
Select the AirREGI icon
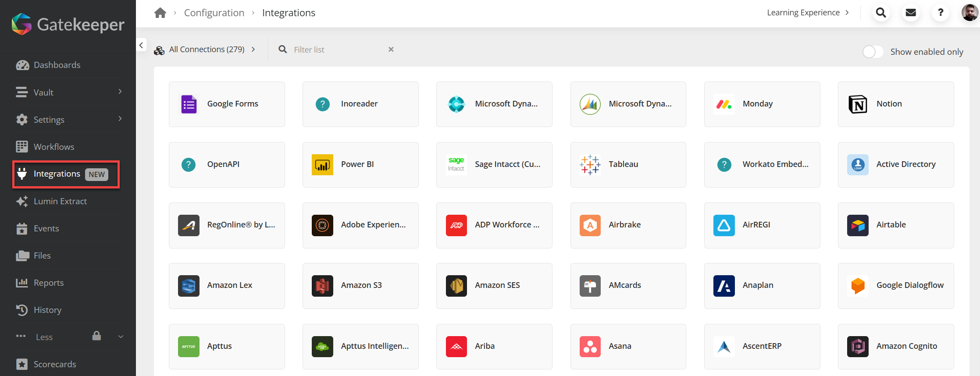tap(724, 225)
